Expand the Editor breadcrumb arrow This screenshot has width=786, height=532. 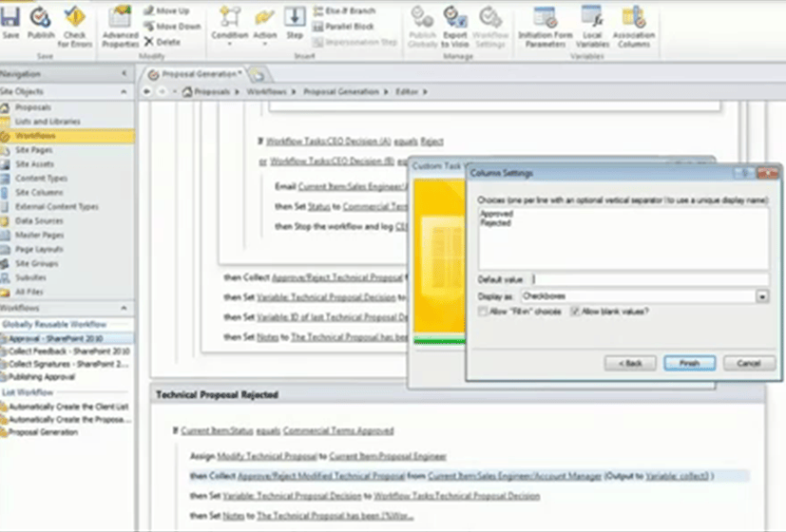[425, 91]
